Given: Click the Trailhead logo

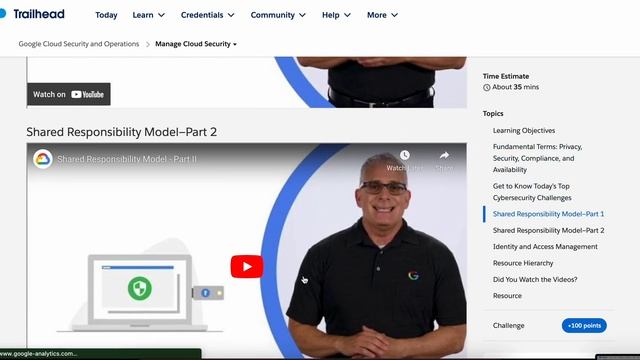Looking at the screenshot, I should coord(32,14).
